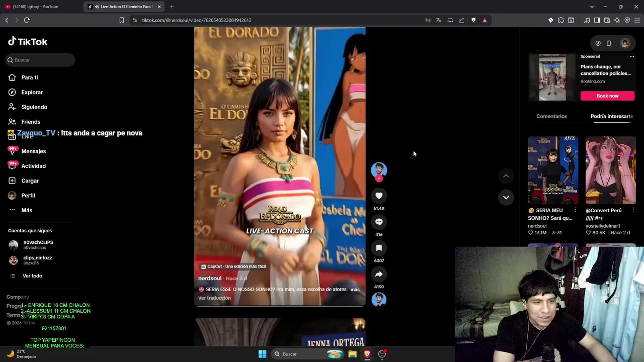Open media music note toolbar icon
This screenshot has height=362, width=644.
tap(587, 20)
